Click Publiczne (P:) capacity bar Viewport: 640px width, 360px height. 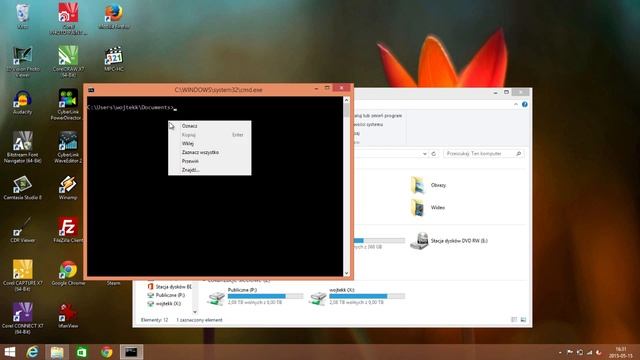265,296
